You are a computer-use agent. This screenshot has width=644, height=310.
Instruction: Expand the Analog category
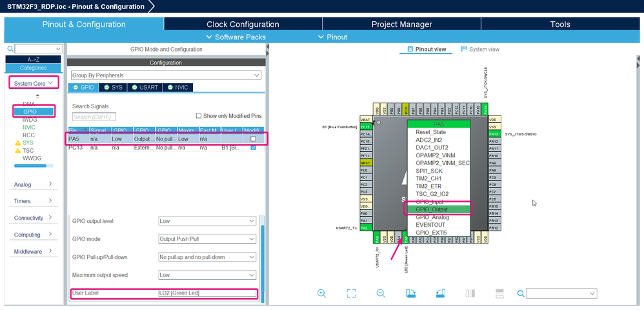click(x=33, y=184)
